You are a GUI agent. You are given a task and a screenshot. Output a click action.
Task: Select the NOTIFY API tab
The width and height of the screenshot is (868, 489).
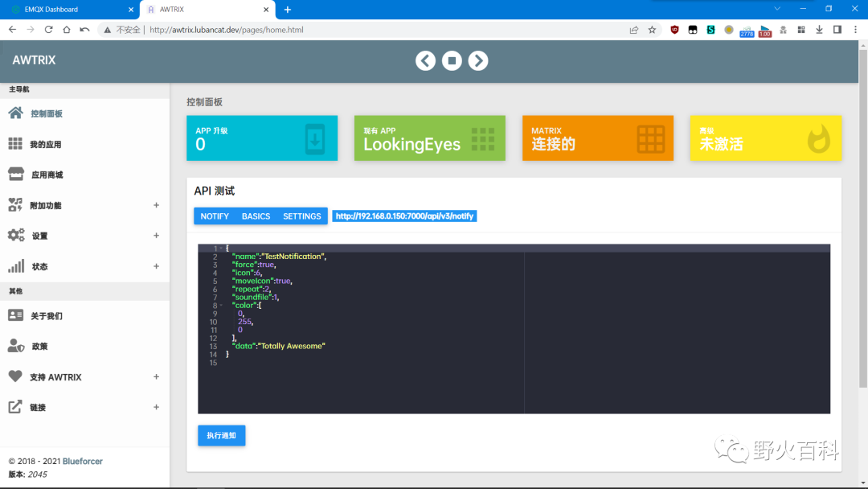pyautogui.click(x=215, y=216)
